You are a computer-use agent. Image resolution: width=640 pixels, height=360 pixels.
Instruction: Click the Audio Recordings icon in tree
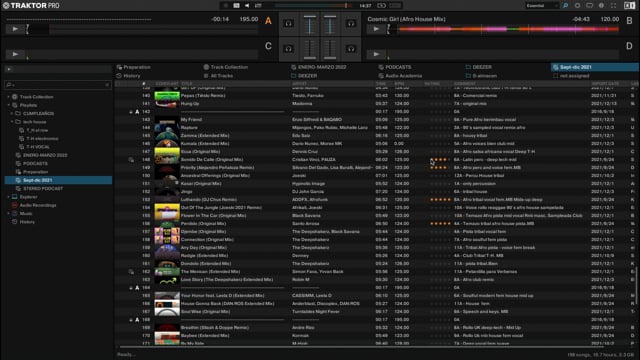15,205
